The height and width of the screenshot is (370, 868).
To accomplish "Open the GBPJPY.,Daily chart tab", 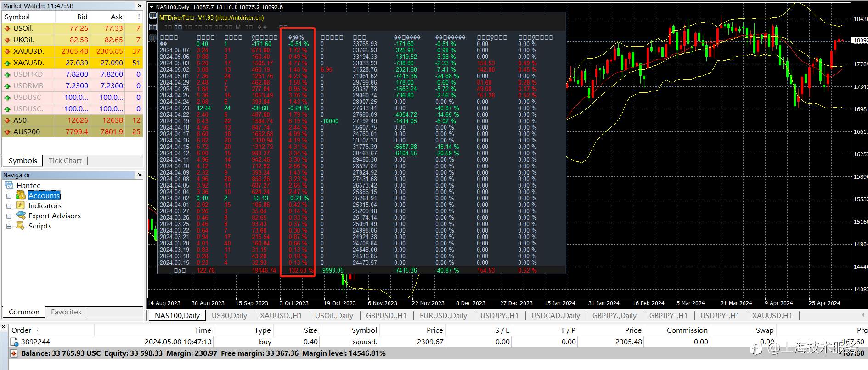I will click(614, 316).
